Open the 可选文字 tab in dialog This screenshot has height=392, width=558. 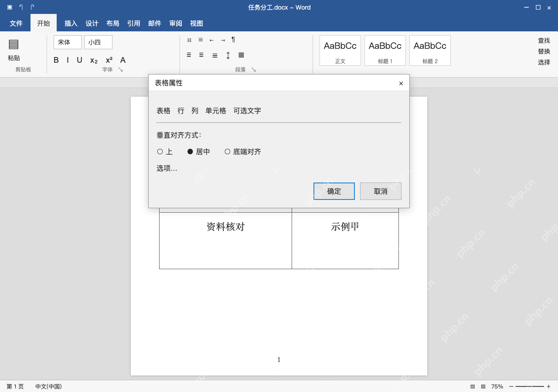[247, 111]
